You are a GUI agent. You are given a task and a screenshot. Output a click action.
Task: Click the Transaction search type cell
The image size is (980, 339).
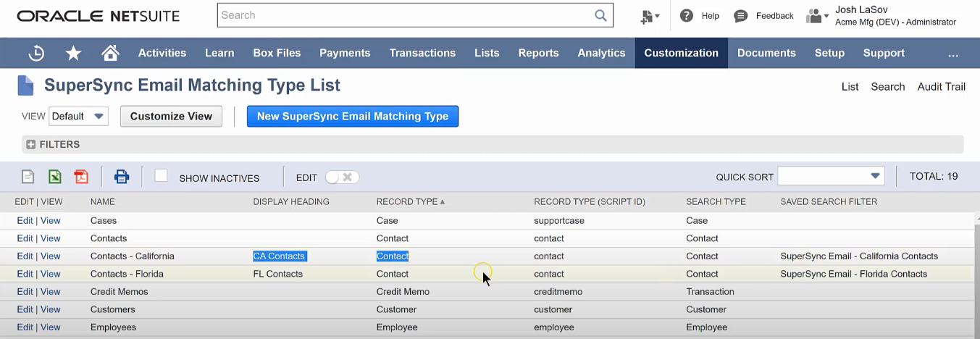point(710,291)
